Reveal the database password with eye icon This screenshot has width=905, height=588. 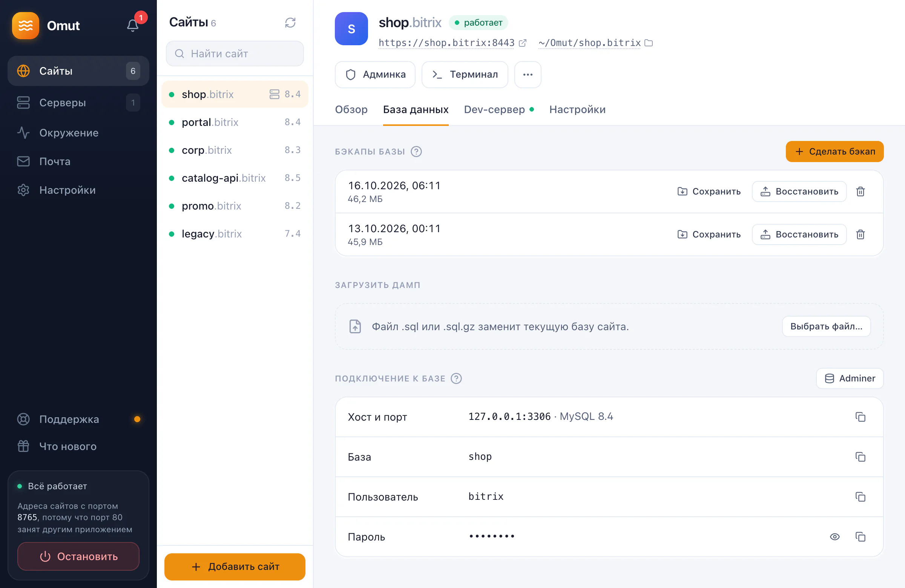[834, 537]
